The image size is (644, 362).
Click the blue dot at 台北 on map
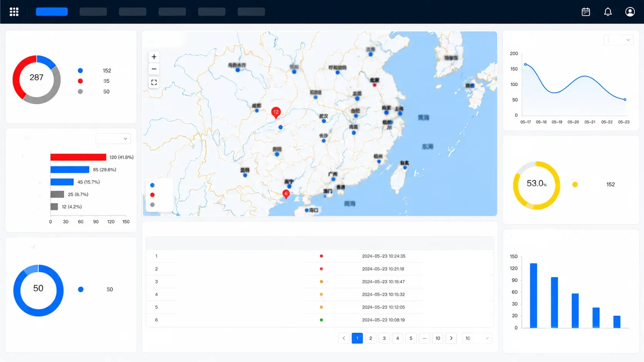pos(405,168)
